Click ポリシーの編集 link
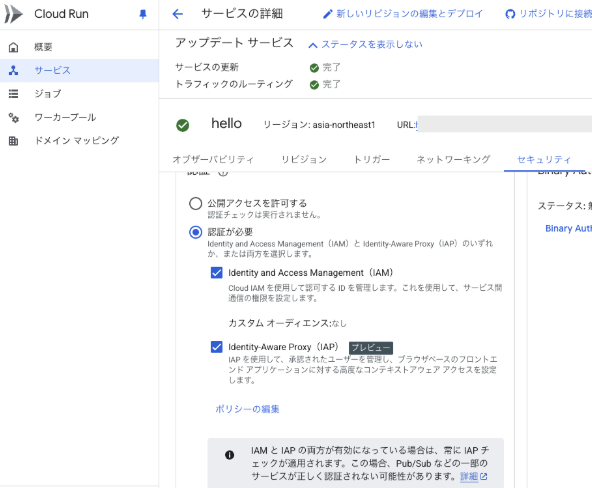The width and height of the screenshot is (592, 488). [247, 409]
